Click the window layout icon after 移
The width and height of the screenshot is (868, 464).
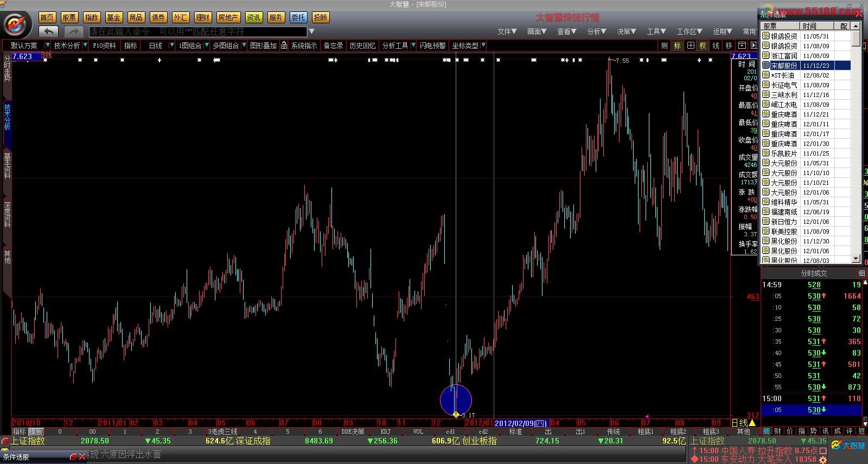tap(742, 46)
